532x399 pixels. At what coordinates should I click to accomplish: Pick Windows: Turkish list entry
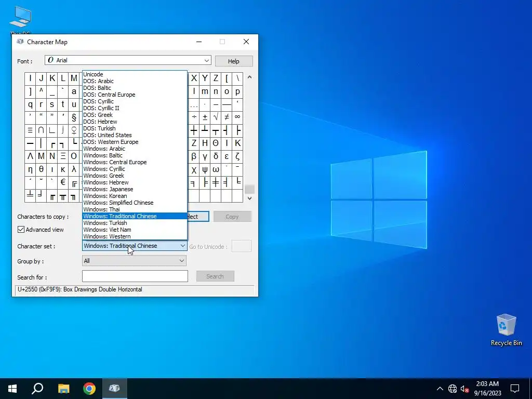pyautogui.click(x=135, y=223)
